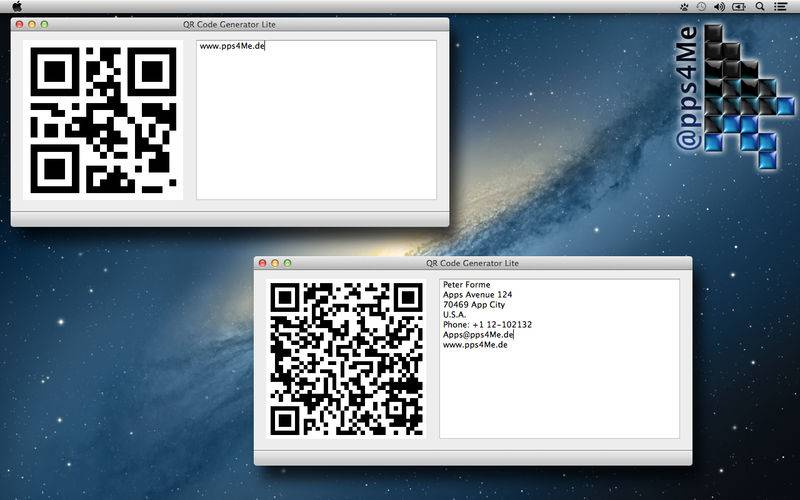800x500 pixels.
Task: Click the line "U.S.A."
Action: pyautogui.click(x=455, y=314)
